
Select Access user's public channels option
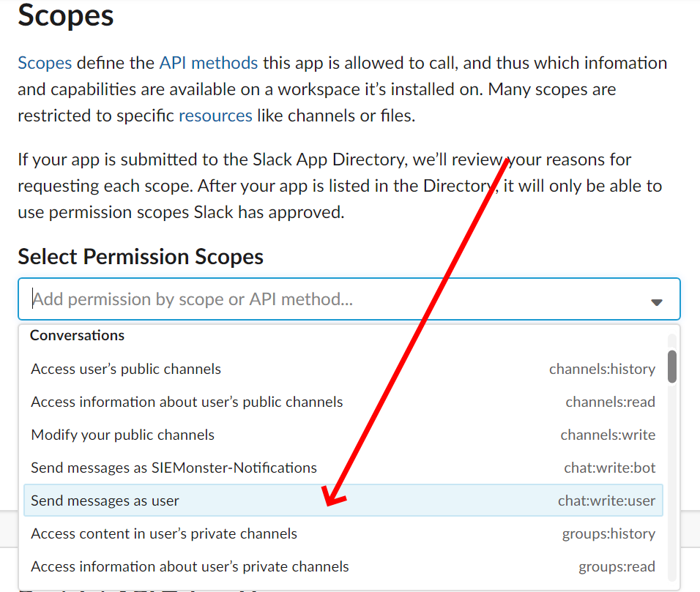(126, 369)
